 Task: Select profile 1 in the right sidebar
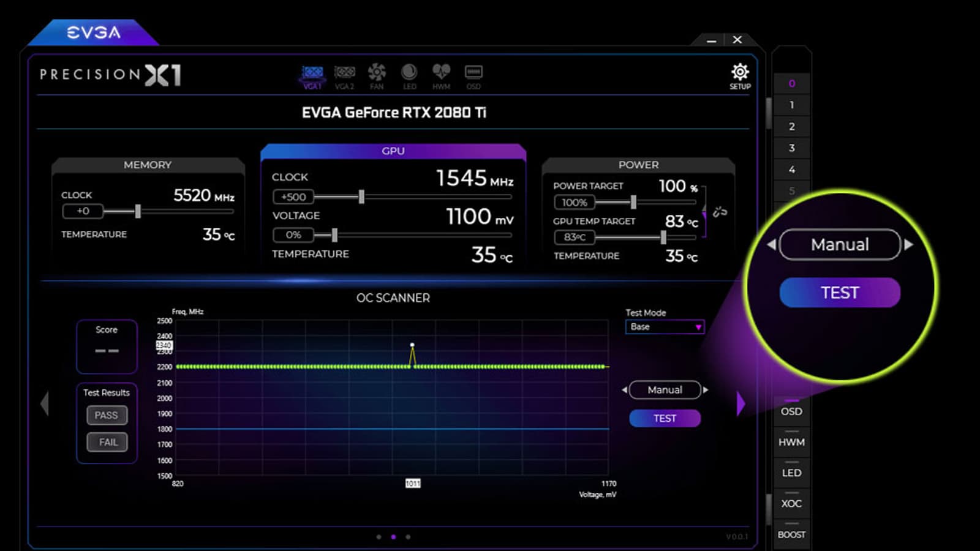pos(792,105)
